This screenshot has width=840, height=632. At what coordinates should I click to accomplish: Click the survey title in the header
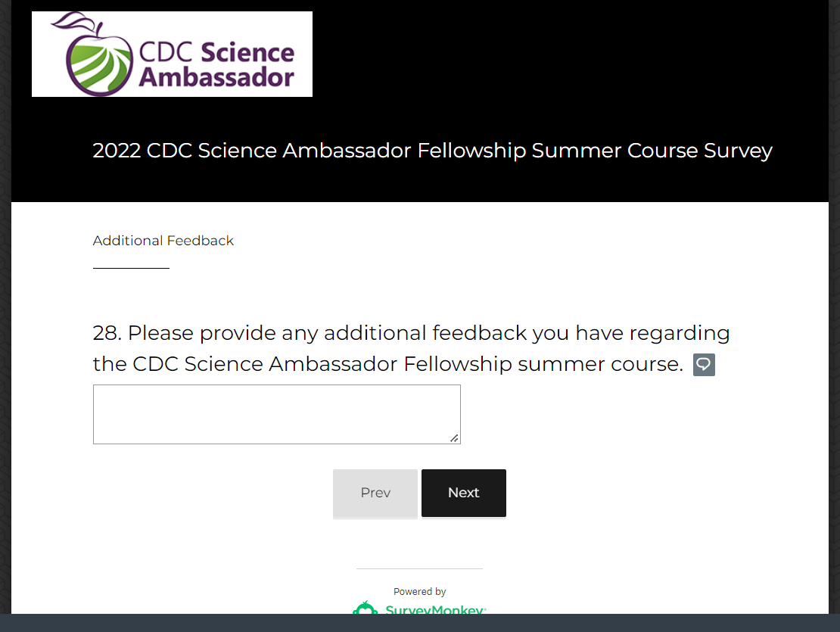point(432,151)
